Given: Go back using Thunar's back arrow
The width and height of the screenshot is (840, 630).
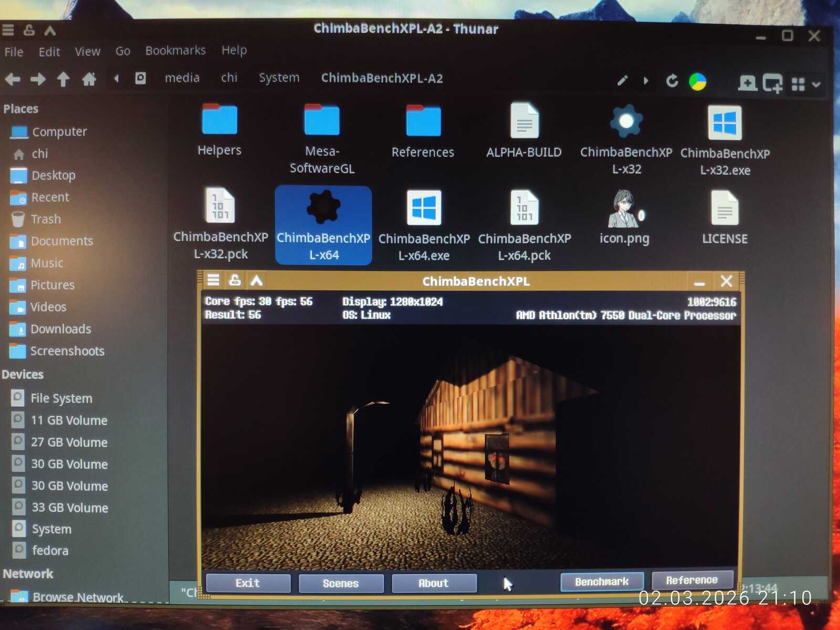Looking at the screenshot, I should (13, 79).
